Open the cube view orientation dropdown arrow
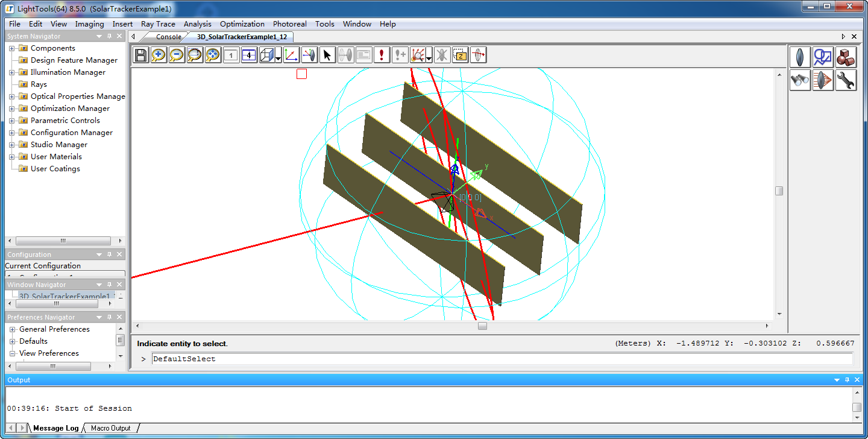The width and height of the screenshot is (868, 439). [278, 58]
